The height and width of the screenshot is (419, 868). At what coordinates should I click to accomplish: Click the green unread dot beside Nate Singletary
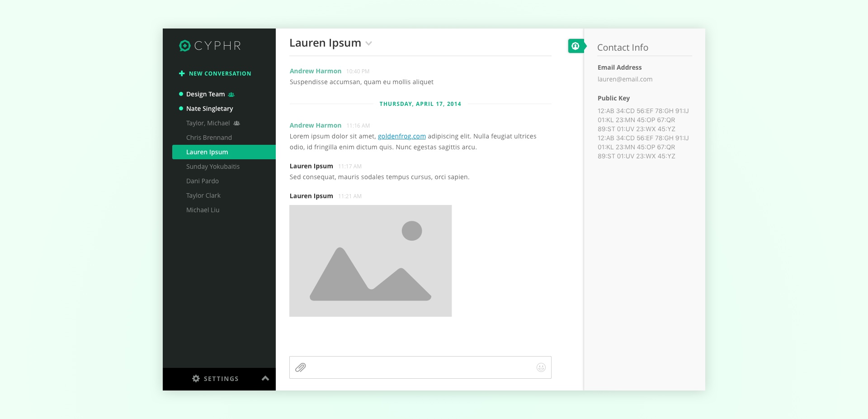point(181,109)
